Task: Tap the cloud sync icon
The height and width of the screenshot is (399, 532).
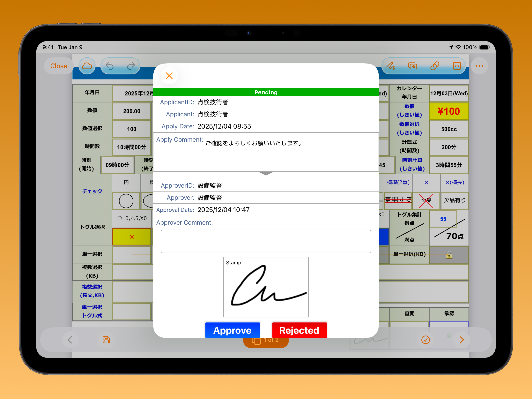Action: [87, 65]
